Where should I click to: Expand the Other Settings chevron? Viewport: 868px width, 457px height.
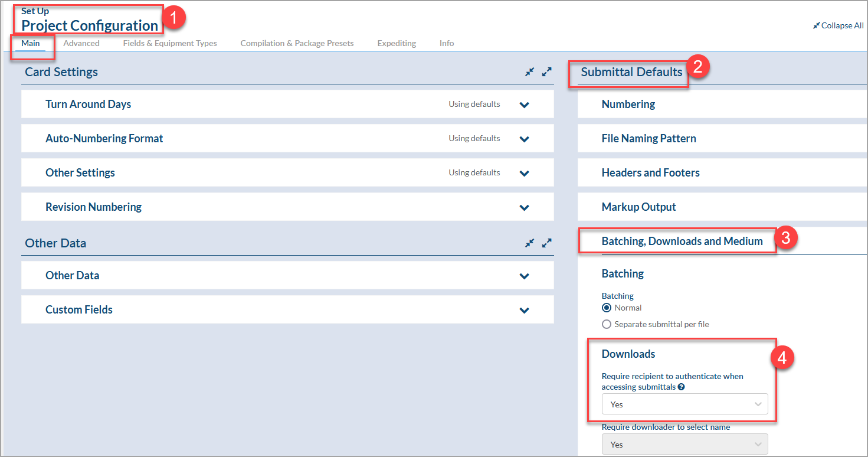pos(524,173)
